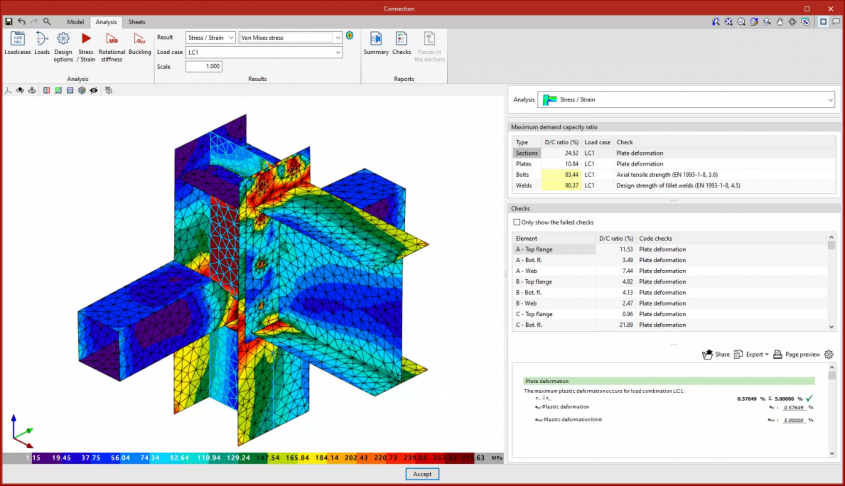This screenshot has width=845, height=486.
Task: Click the orbit rotate view icon
Action: coord(754,22)
